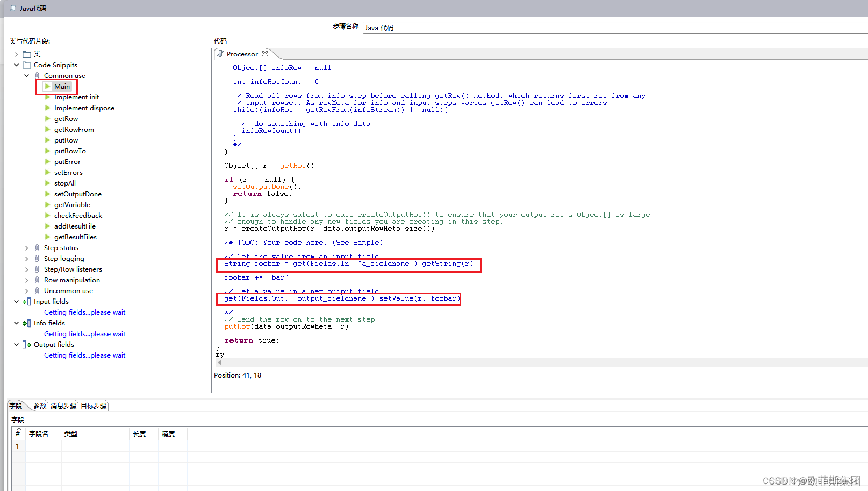The height and width of the screenshot is (491, 868).
Task: Click Getting fields link under Info fields
Action: (x=84, y=334)
